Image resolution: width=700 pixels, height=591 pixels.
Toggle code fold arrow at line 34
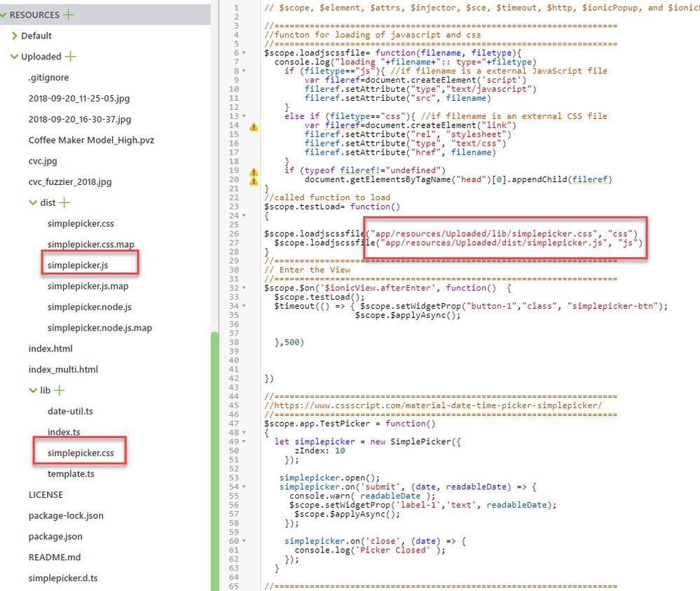[244, 306]
